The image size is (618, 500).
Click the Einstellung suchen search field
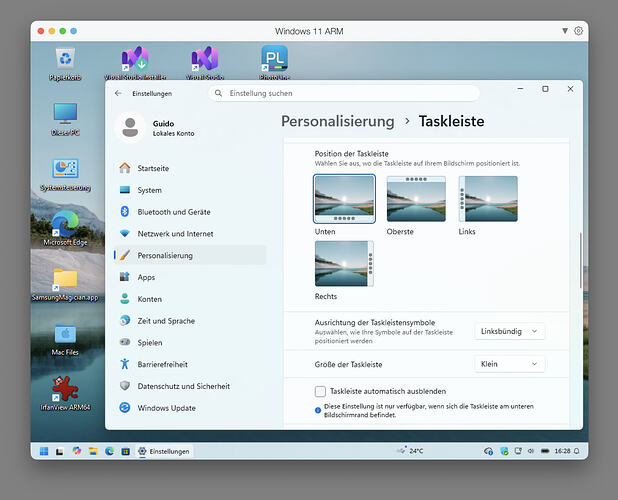click(x=344, y=93)
